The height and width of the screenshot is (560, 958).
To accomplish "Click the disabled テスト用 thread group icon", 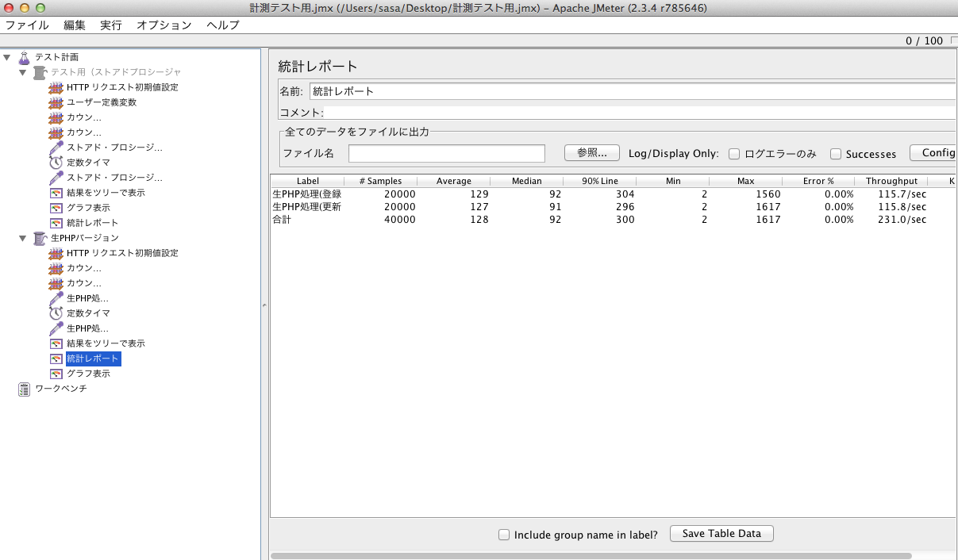I will pos(40,72).
